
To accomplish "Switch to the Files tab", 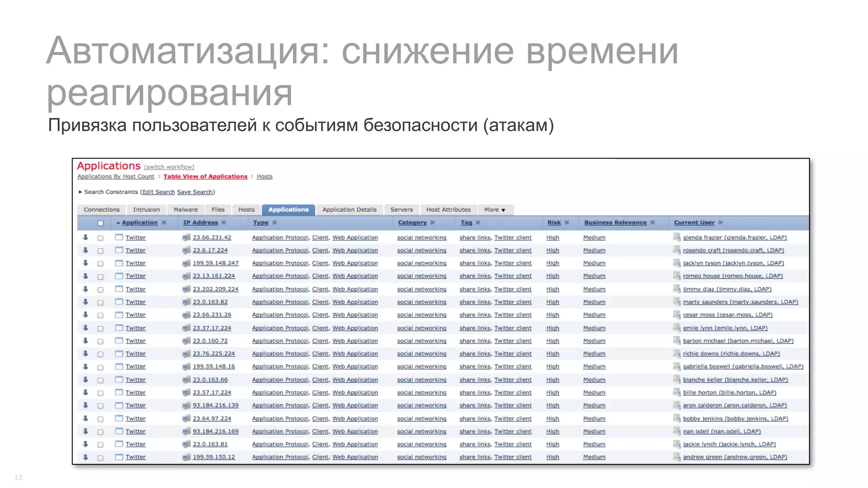I will (218, 210).
